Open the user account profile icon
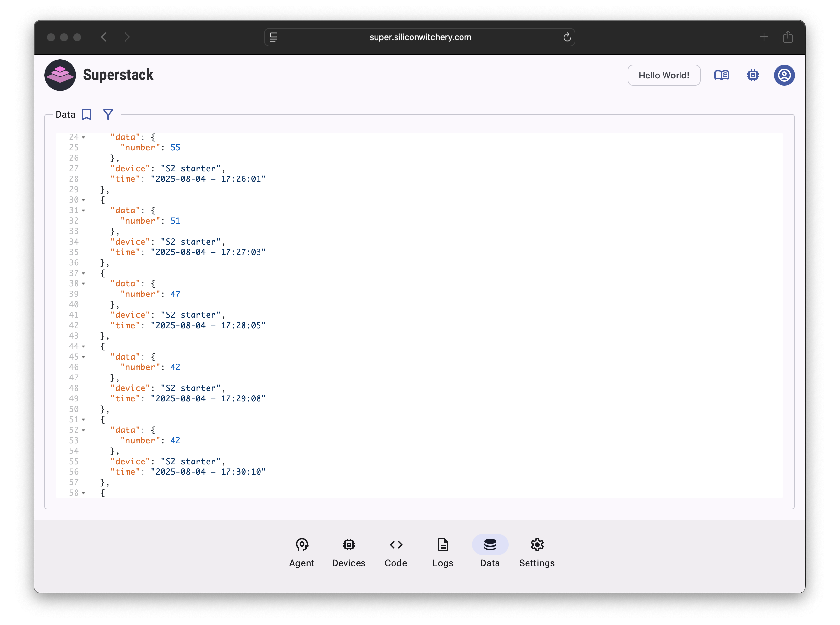840x625 pixels. tap(784, 75)
